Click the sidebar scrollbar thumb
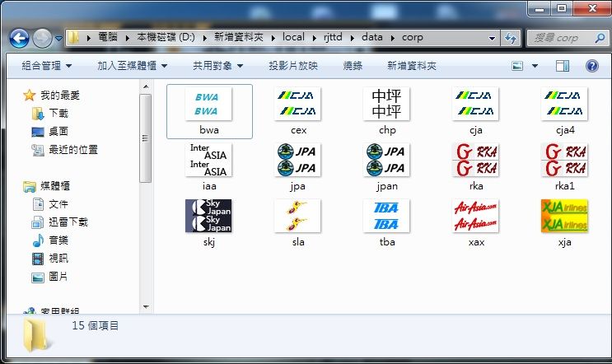Screen dimensions: 612x364 click(146, 138)
